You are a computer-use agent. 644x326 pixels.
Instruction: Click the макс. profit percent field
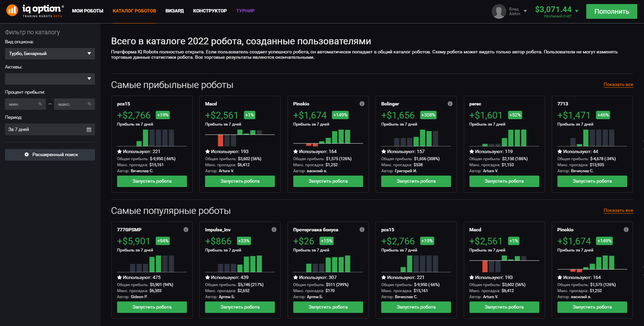click(x=75, y=104)
